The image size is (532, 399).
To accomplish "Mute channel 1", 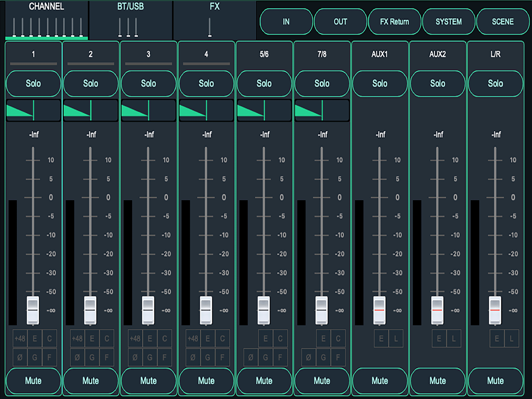I will (x=33, y=381).
